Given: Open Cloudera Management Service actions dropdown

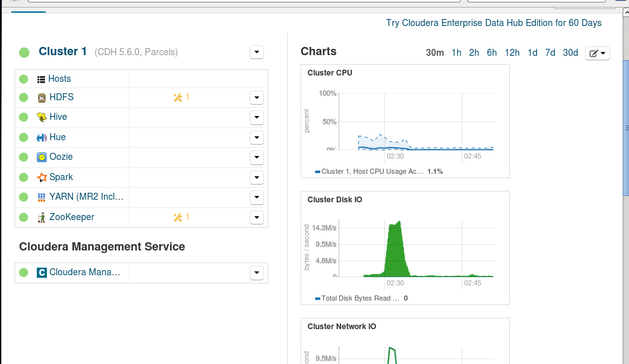Looking at the screenshot, I should click(257, 273).
